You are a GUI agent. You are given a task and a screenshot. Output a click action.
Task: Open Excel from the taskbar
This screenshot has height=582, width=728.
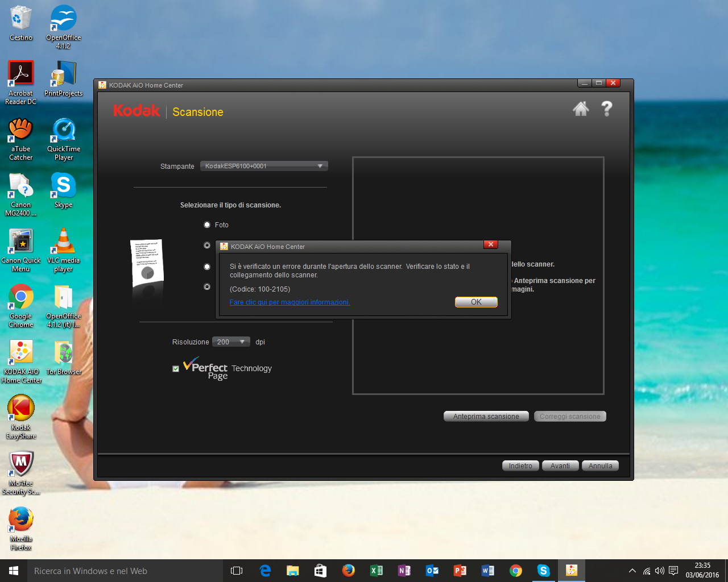[377, 571]
